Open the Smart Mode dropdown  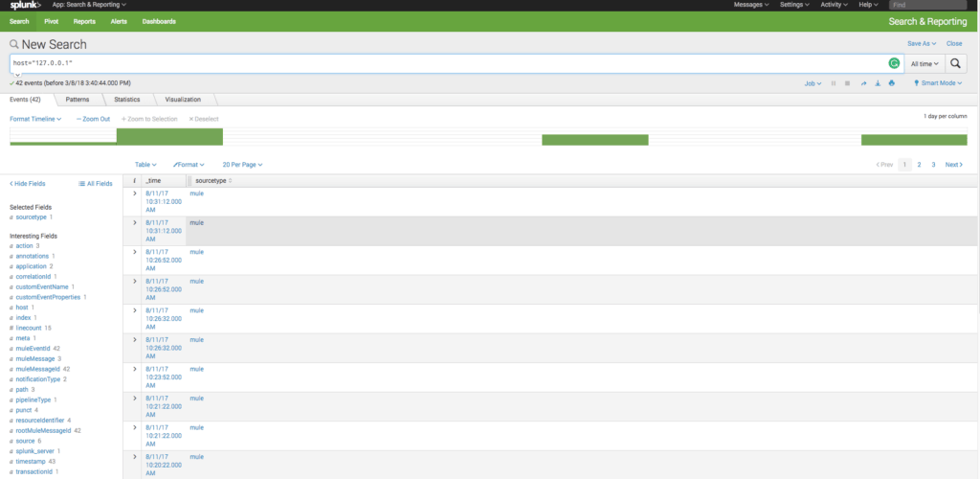[x=939, y=83]
